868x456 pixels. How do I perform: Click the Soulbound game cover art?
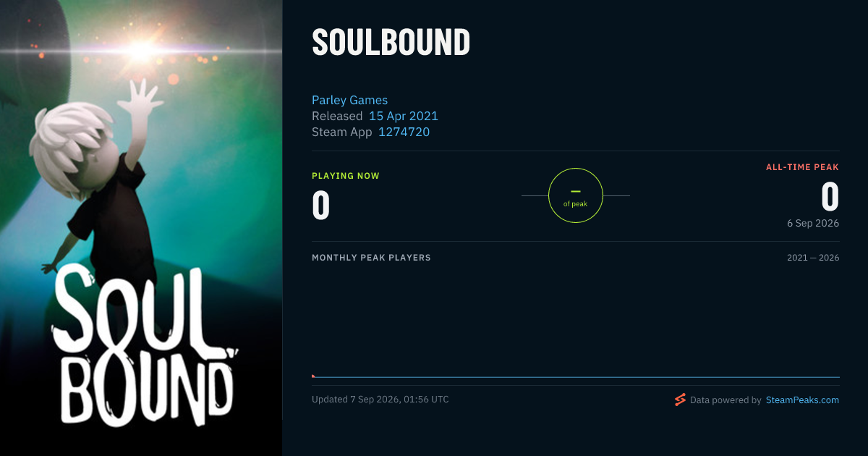coord(141,228)
